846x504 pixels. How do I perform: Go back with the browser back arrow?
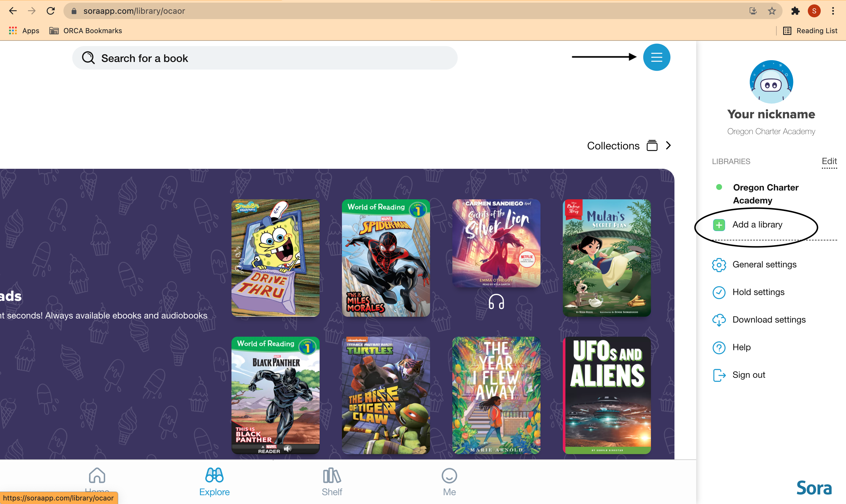pos(13,11)
